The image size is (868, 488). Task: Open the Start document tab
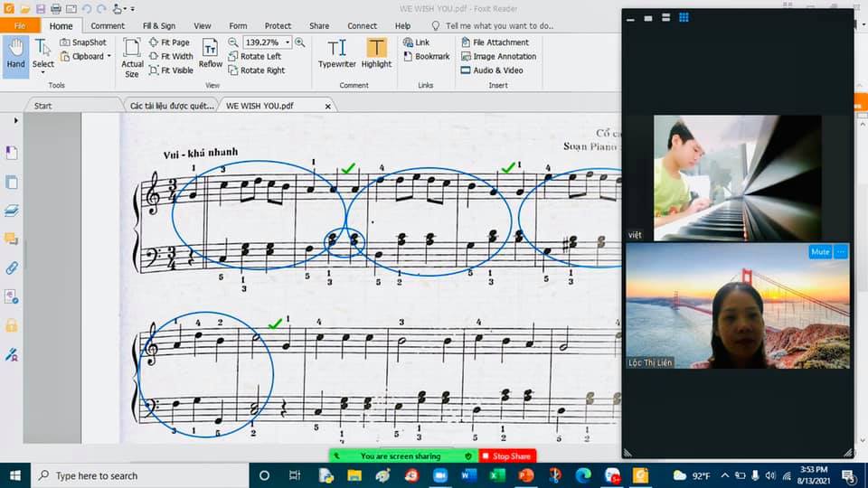click(43, 106)
